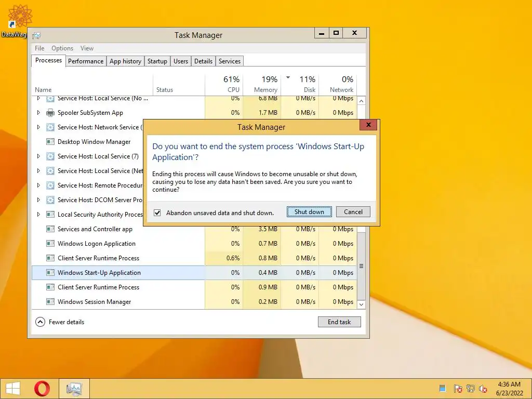
Task: Click the Task Manager taskbar icon
Action: click(74, 389)
